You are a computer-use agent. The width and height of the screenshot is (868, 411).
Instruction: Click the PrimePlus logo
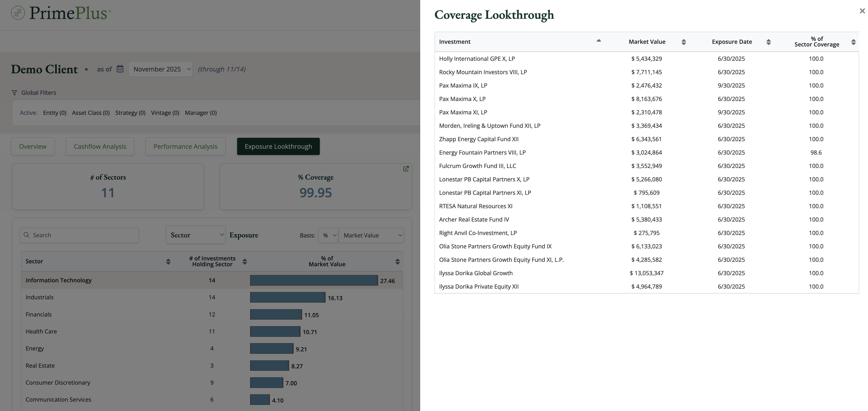(61, 13)
